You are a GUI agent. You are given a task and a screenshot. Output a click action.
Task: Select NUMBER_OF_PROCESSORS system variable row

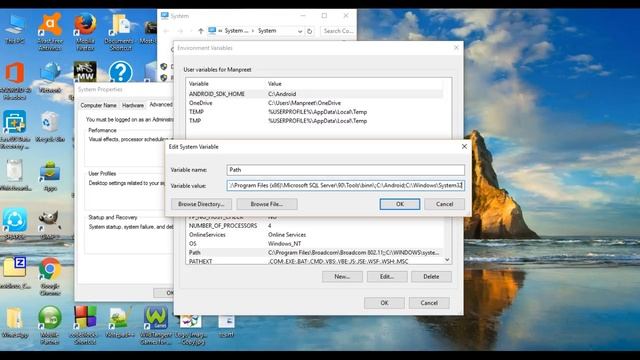315,226
